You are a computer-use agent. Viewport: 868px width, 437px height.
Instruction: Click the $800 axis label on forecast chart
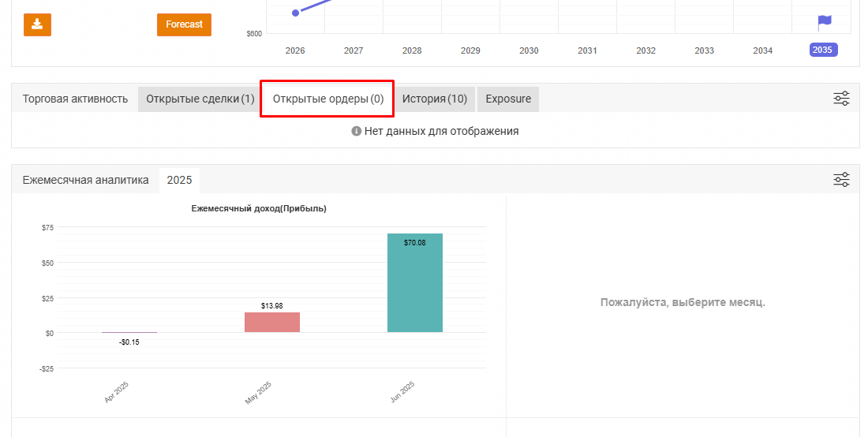pos(254,34)
